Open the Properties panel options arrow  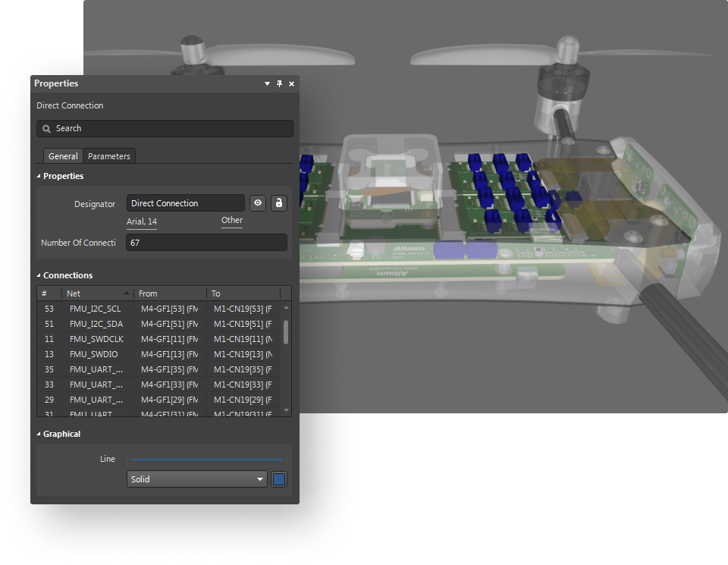(267, 84)
